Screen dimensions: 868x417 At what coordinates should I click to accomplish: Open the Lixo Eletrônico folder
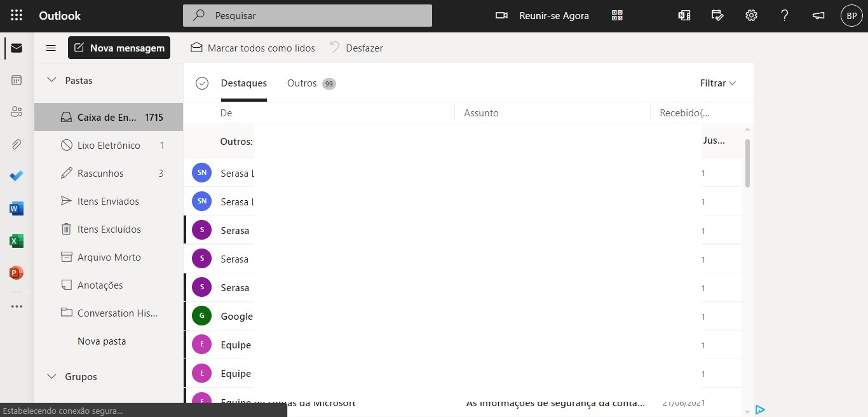(x=109, y=145)
